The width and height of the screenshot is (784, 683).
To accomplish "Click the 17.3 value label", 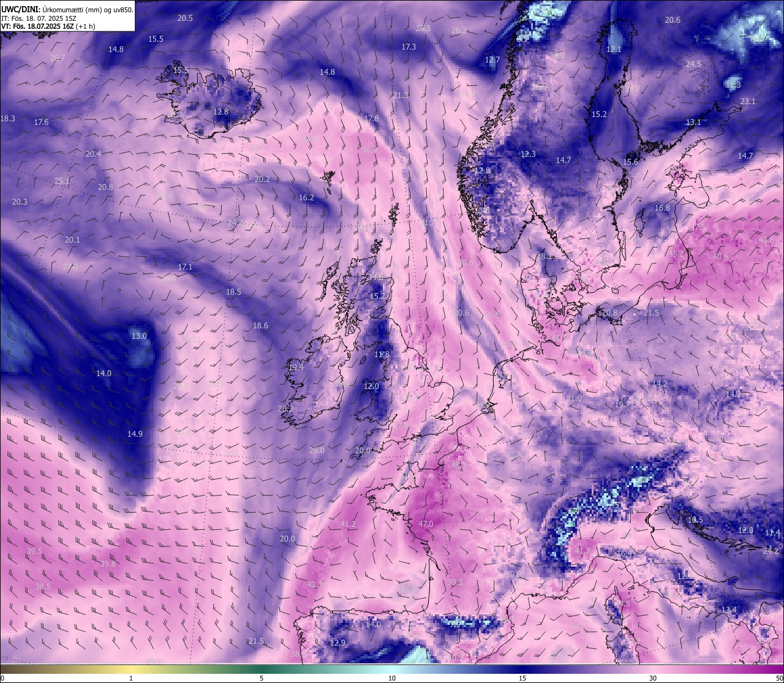I will point(409,47).
